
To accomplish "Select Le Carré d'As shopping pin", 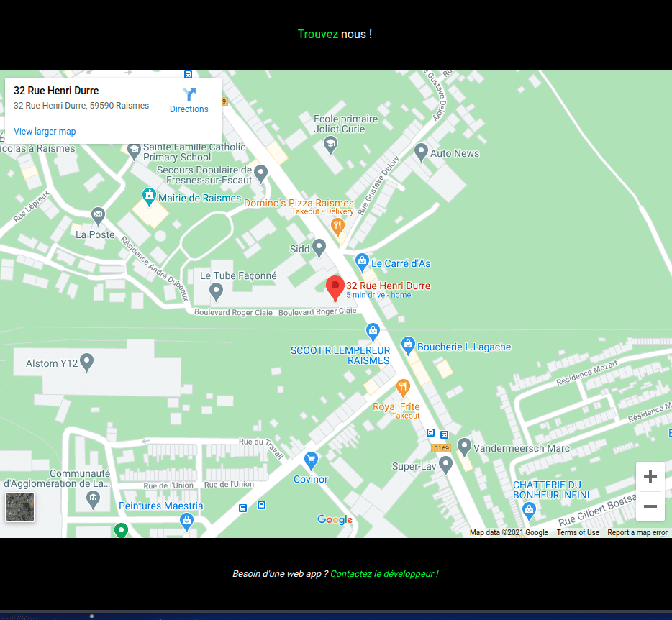I will pyautogui.click(x=362, y=263).
